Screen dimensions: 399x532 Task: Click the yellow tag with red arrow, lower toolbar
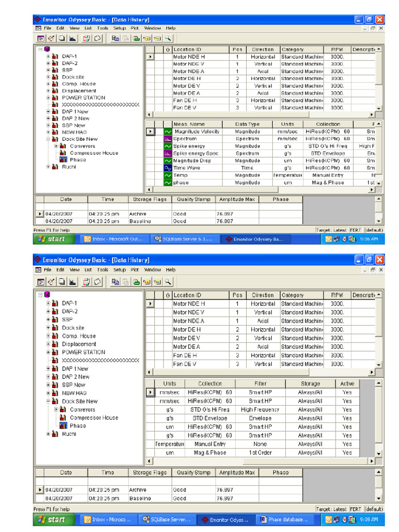[x=147, y=282]
